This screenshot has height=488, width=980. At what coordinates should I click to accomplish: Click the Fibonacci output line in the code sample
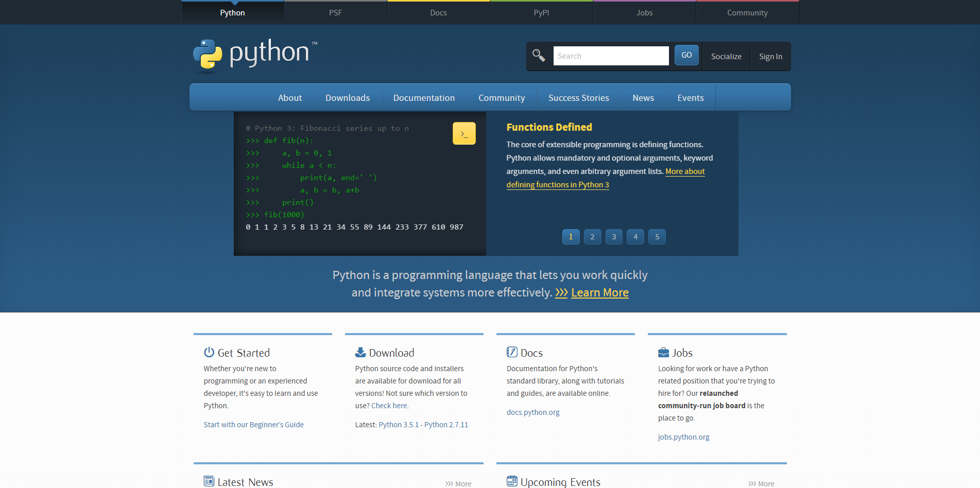tap(354, 227)
